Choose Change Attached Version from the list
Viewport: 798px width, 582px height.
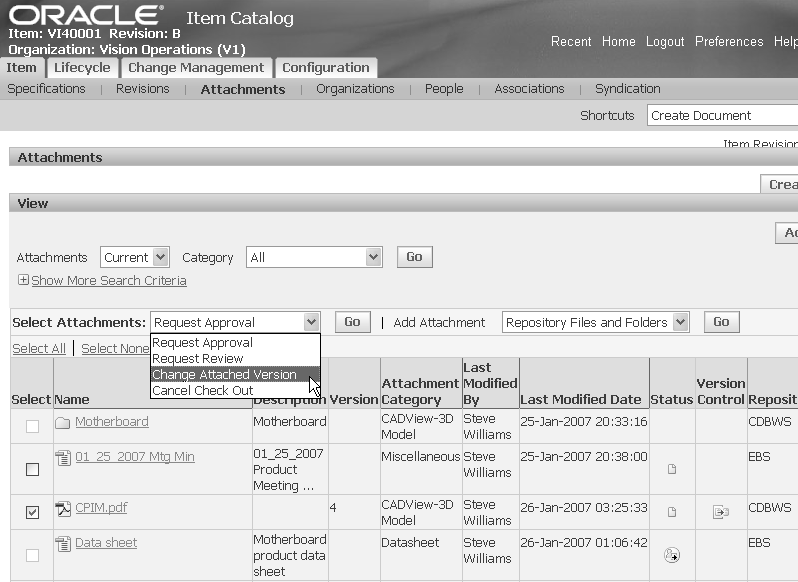click(x=235, y=374)
